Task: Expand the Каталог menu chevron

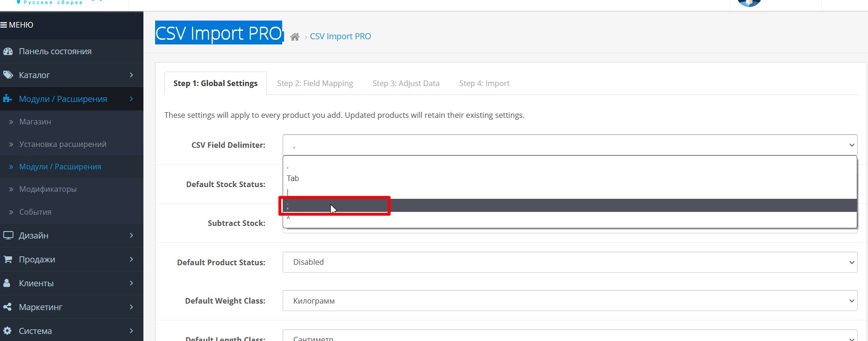Action: (x=131, y=75)
